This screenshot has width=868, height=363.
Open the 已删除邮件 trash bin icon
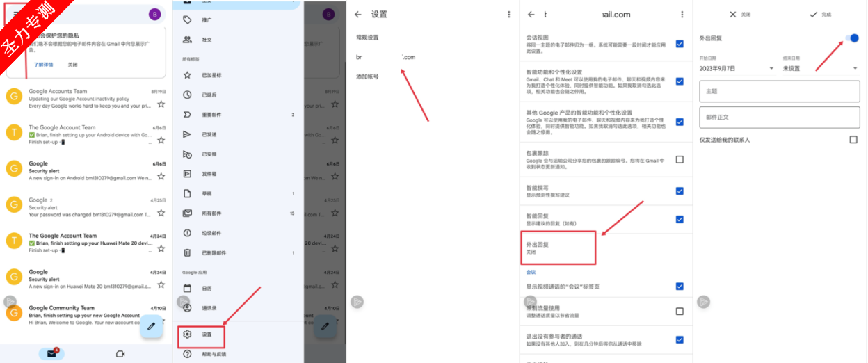coord(186,253)
